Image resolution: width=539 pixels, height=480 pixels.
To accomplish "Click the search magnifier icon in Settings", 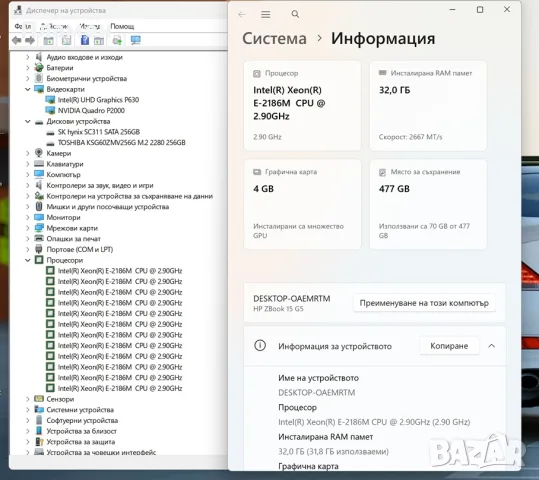I will [x=295, y=14].
